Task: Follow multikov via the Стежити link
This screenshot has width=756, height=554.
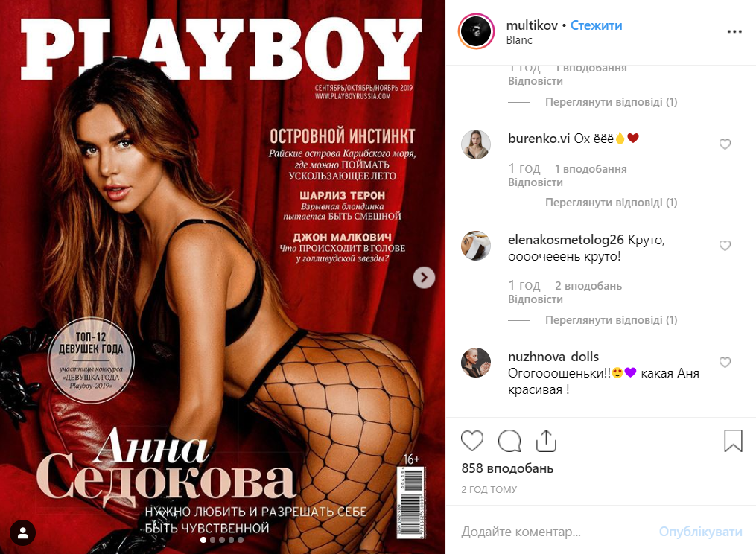Action: [596, 25]
